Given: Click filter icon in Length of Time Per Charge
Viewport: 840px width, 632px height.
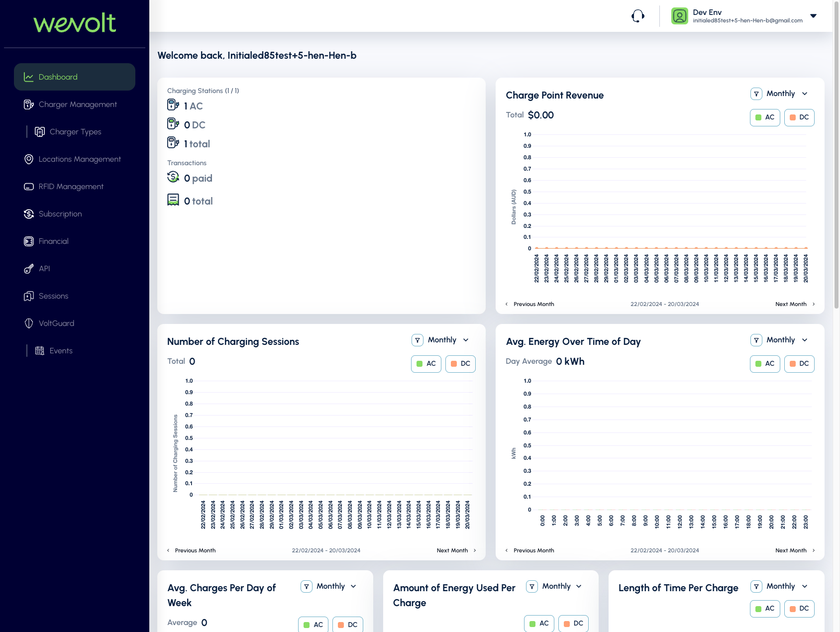Looking at the screenshot, I should tap(756, 586).
